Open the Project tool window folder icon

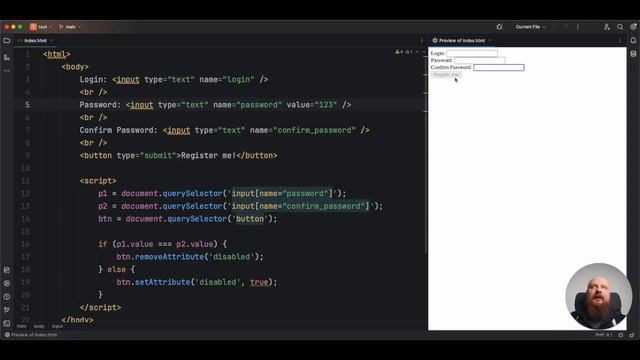coord(7,40)
